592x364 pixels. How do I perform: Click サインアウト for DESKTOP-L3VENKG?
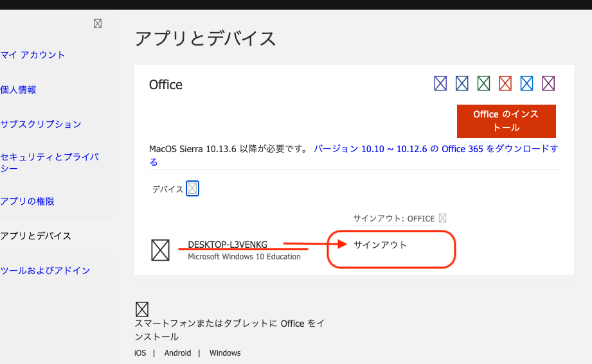click(x=380, y=245)
